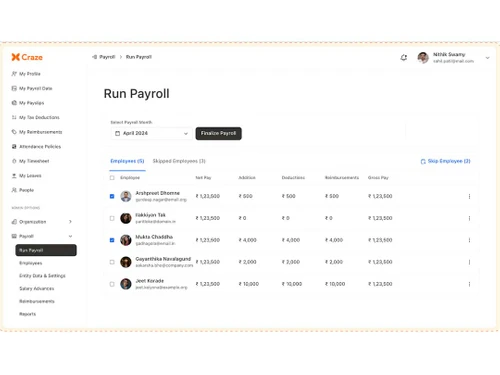500x375 pixels.
Task: Switch to the Skipped Employees tab
Action: (x=179, y=161)
